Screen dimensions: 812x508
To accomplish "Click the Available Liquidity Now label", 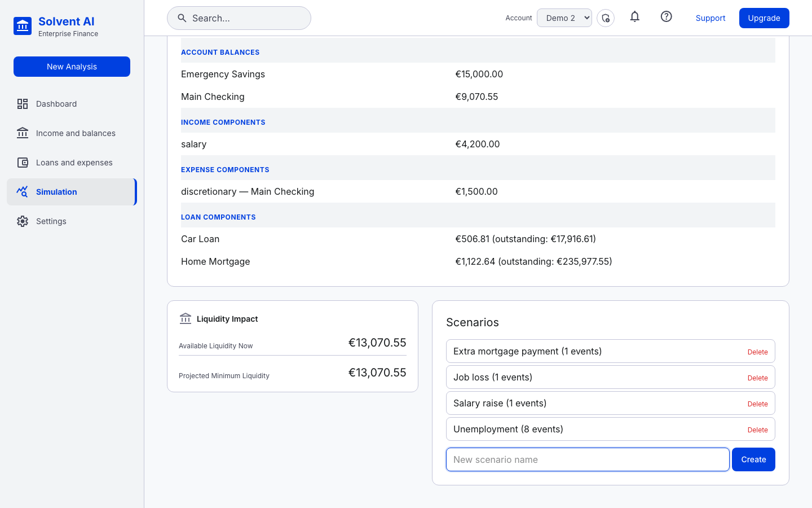I will [x=215, y=346].
